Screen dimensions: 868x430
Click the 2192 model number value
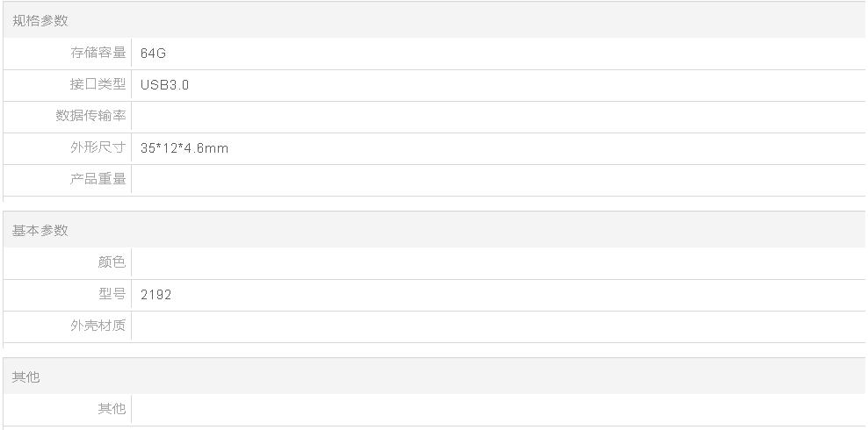coord(156,295)
